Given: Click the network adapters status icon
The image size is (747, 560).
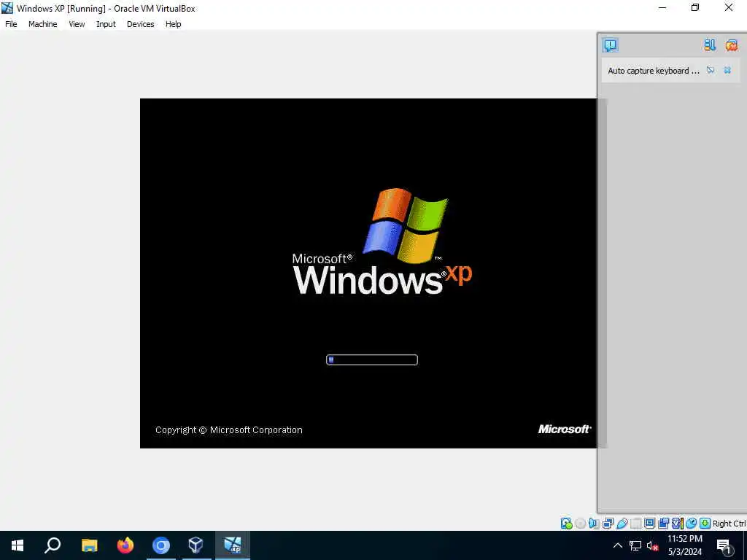Looking at the screenshot, I should click(x=608, y=524).
